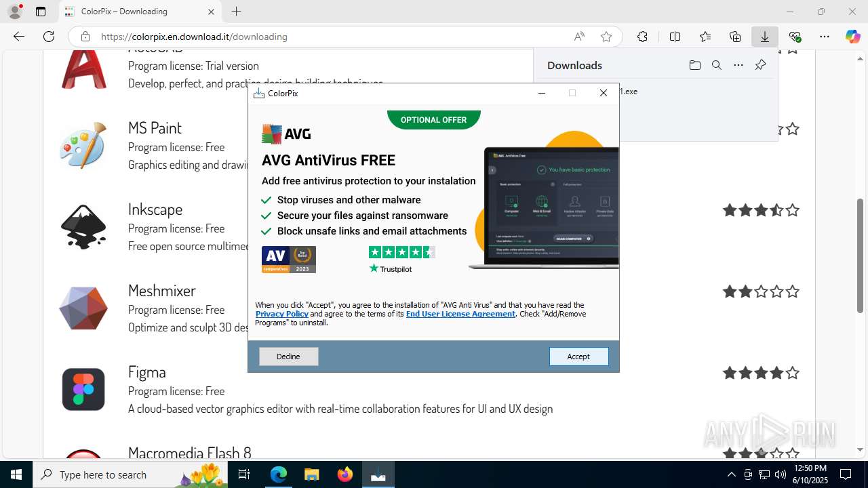
Task: Search downloads in the Downloads panel
Action: [717, 65]
